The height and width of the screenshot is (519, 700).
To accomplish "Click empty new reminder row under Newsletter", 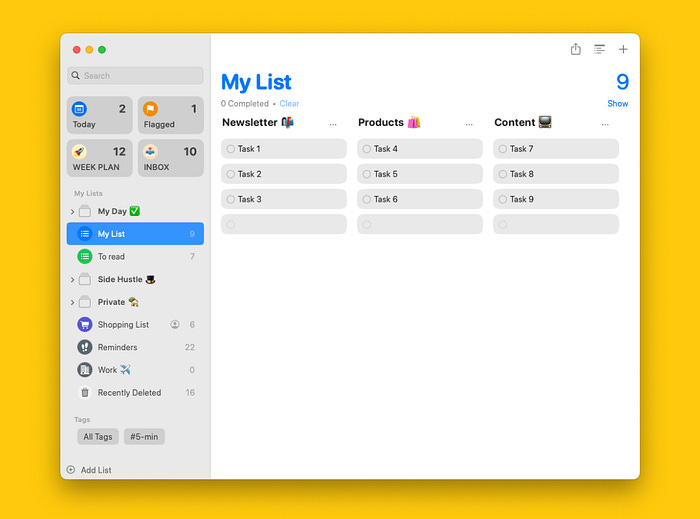I will 284,224.
